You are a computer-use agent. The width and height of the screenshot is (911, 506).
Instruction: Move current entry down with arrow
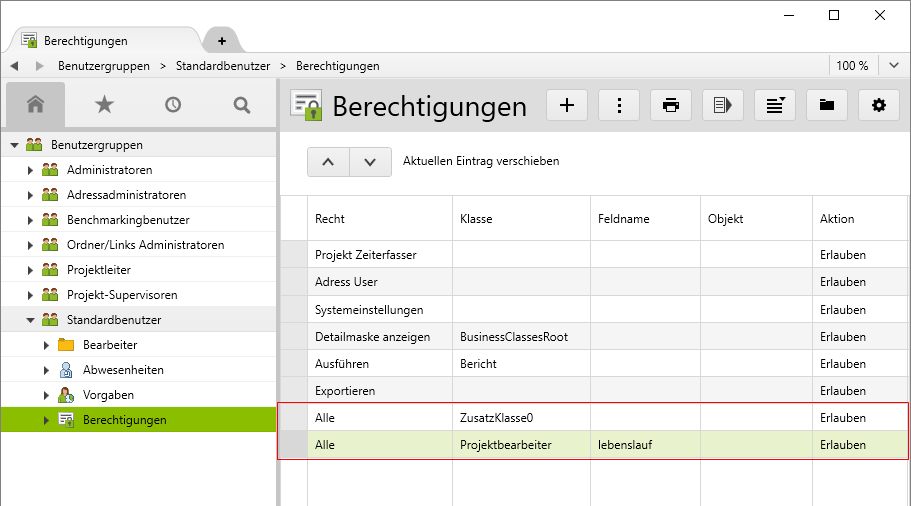[x=370, y=162]
